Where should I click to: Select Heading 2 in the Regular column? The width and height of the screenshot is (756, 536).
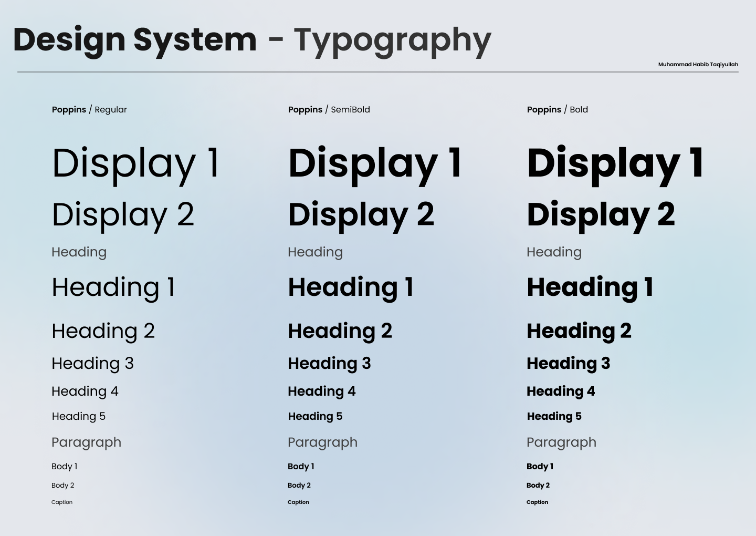103,331
